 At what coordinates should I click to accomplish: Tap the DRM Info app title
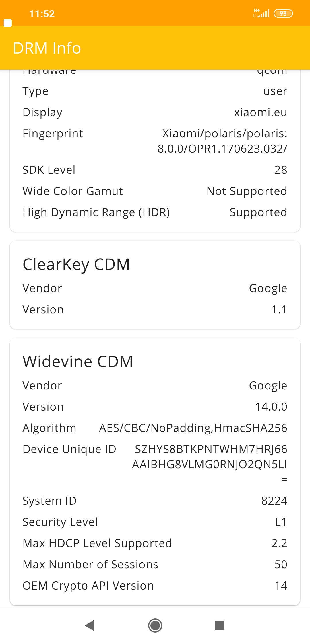coord(47,48)
